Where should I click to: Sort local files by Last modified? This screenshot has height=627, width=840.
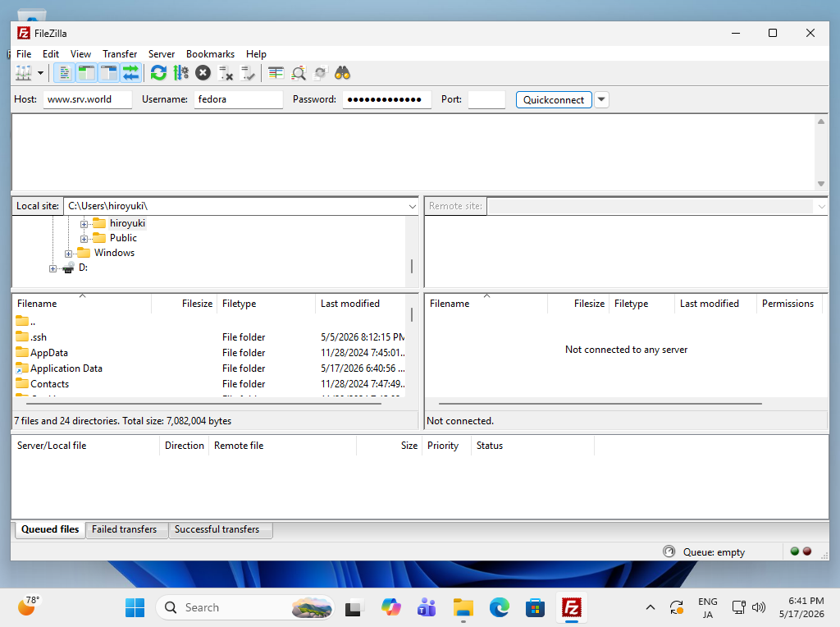point(361,304)
